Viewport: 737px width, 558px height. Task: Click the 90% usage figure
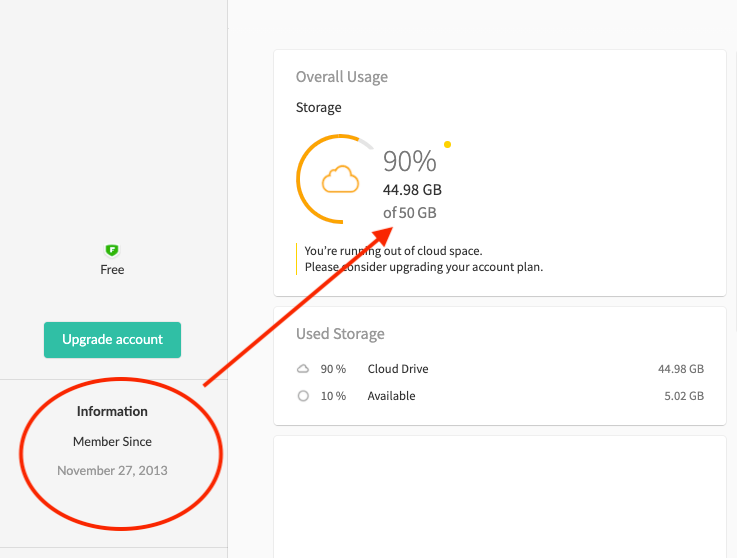click(410, 161)
